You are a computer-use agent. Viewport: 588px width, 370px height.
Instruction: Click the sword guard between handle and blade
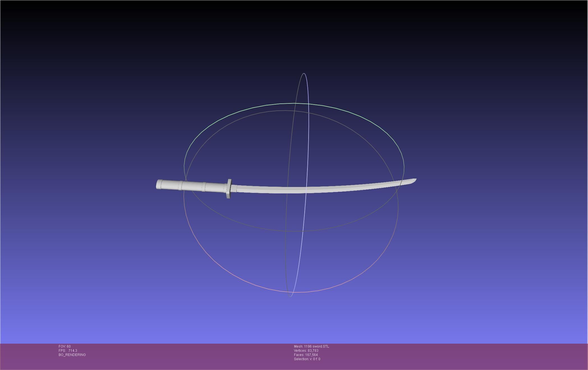pyautogui.click(x=229, y=189)
